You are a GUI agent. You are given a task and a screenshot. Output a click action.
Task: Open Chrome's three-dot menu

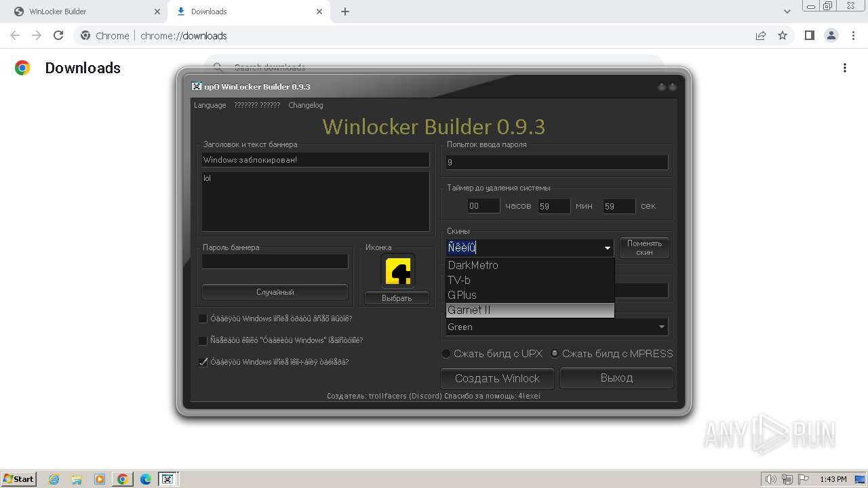852,35
